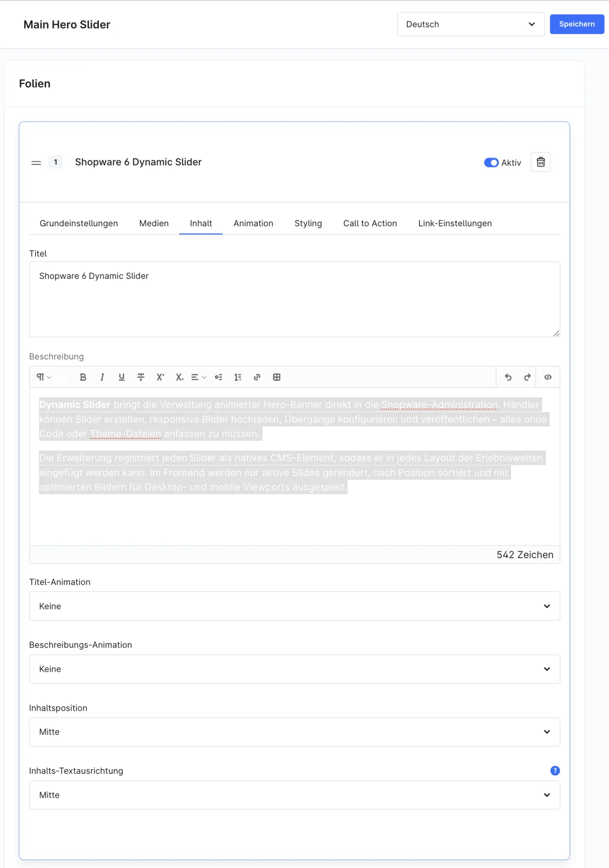609x868 pixels.
Task: Click the drag handle of slide 1
Action: tap(36, 163)
